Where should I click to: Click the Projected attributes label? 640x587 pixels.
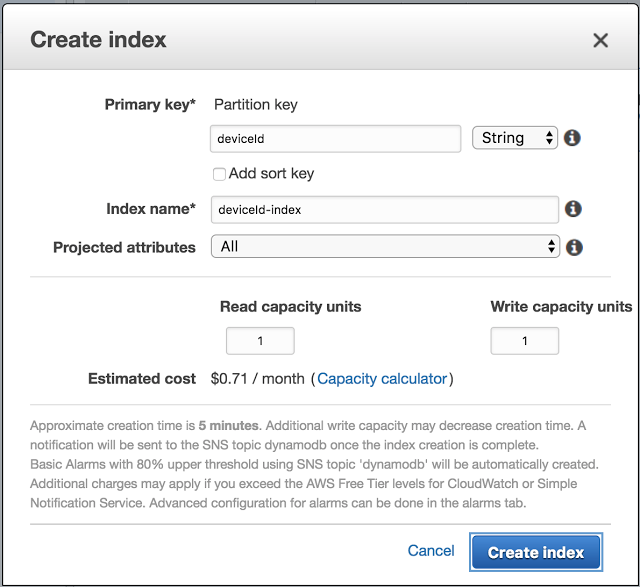[x=124, y=247]
